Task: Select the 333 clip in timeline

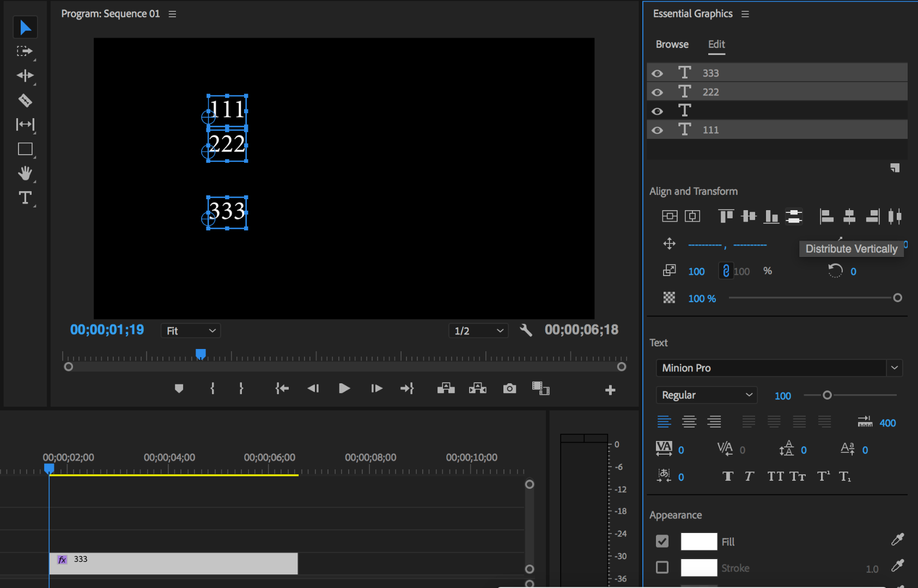Action: click(173, 563)
